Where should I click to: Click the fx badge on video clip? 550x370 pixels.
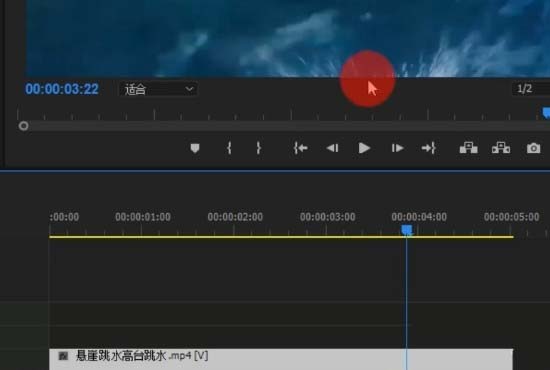point(63,356)
